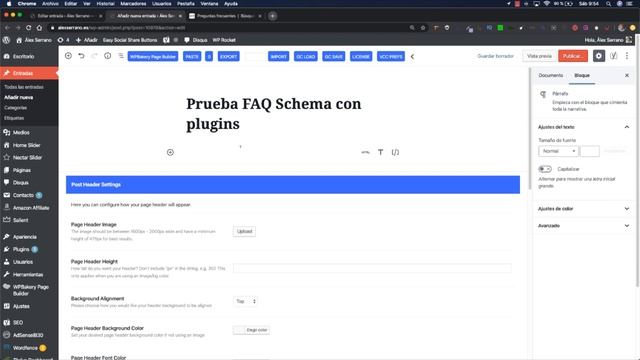Reload the page in Chrome

[29, 28]
